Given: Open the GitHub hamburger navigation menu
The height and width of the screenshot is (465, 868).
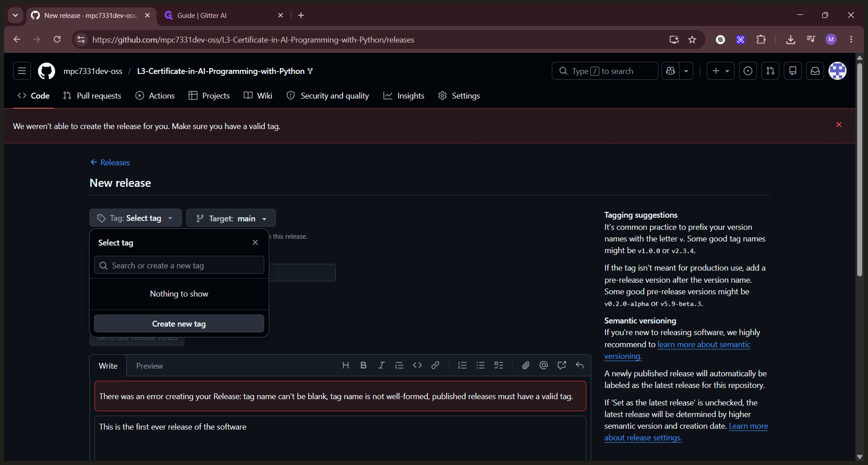Looking at the screenshot, I should pos(22,71).
